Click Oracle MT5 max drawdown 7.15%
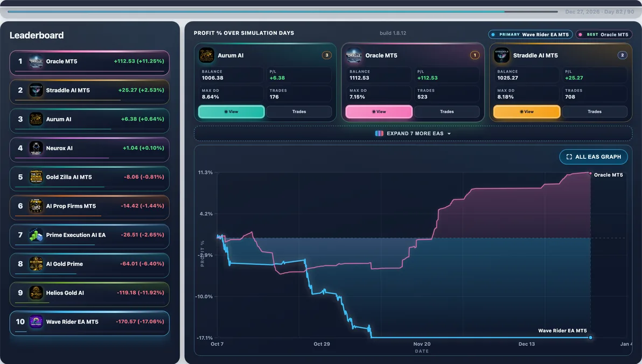Viewport: 642px width, 364px height. [x=357, y=97]
